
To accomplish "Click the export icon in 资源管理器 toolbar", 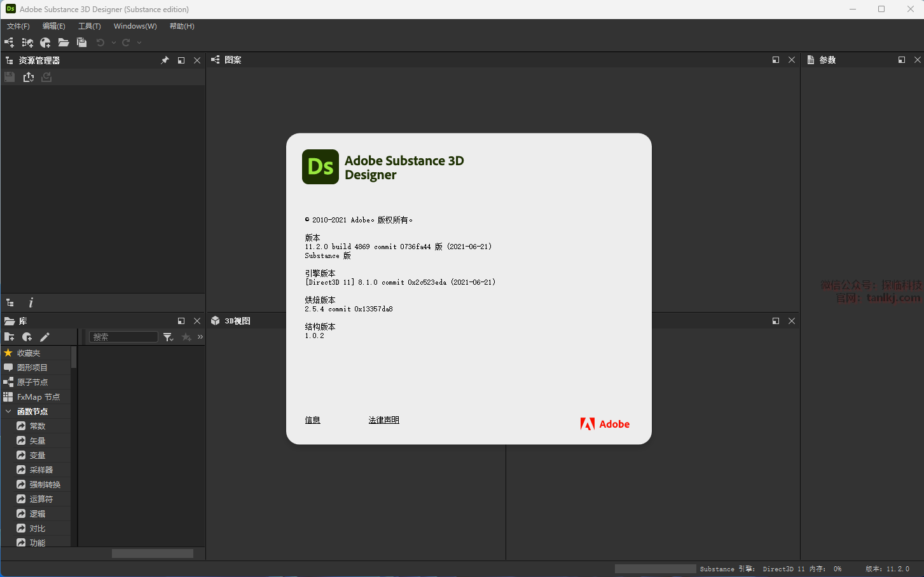I will [29, 77].
